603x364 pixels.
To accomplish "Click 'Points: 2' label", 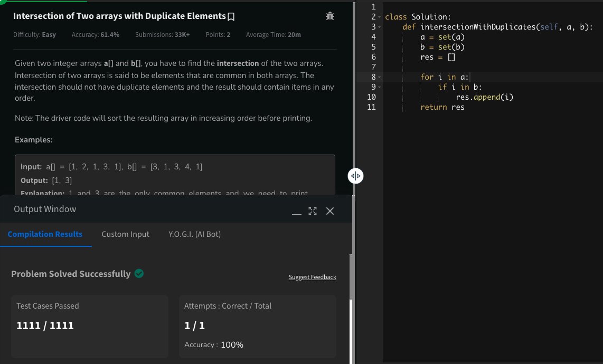I will point(218,35).
